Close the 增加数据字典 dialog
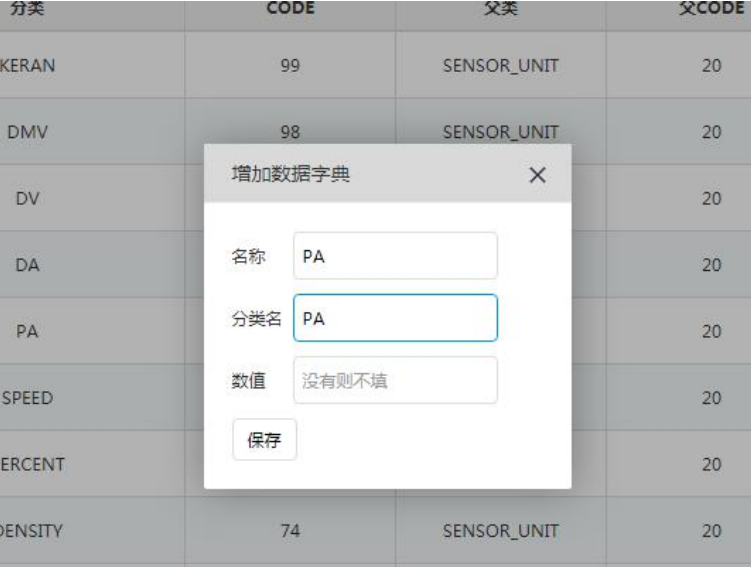Viewport: 751px width, 567px height. 537,175
